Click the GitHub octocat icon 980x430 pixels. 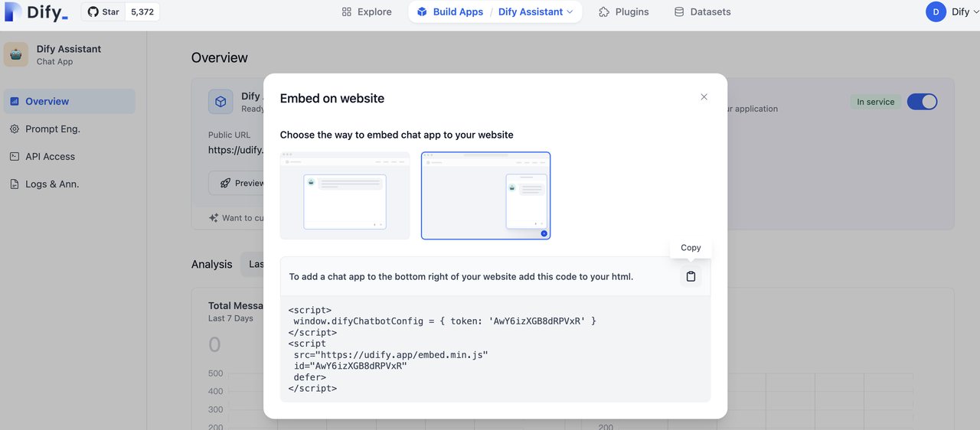click(x=93, y=12)
